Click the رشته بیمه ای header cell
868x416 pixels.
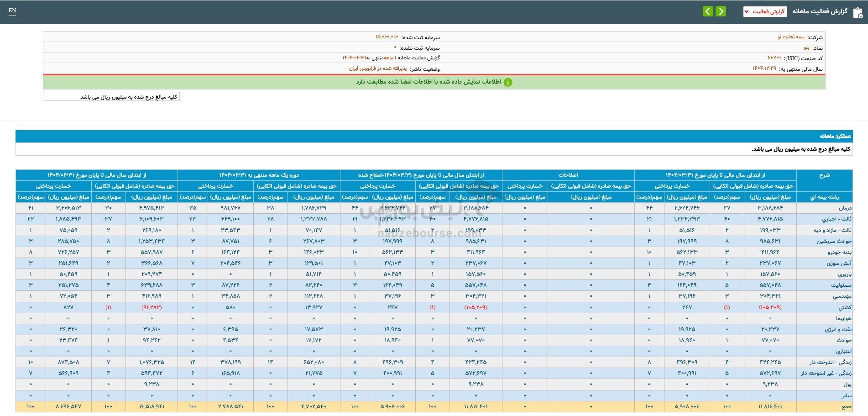pos(824,197)
